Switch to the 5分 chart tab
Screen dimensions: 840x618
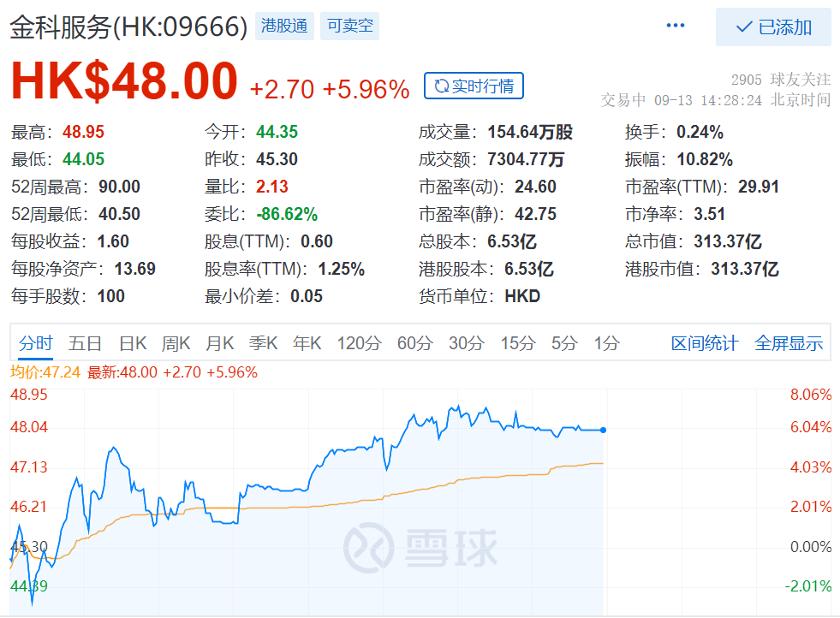tap(564, 343)
